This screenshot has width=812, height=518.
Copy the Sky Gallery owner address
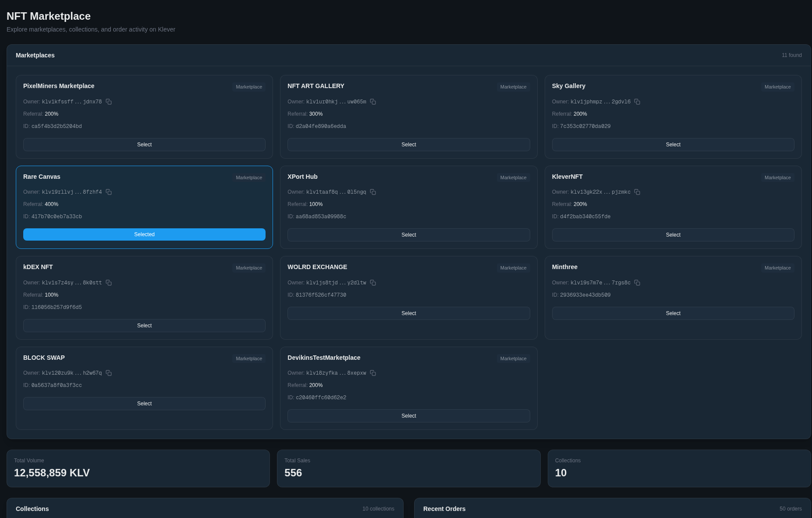click(x=637, y=102)
